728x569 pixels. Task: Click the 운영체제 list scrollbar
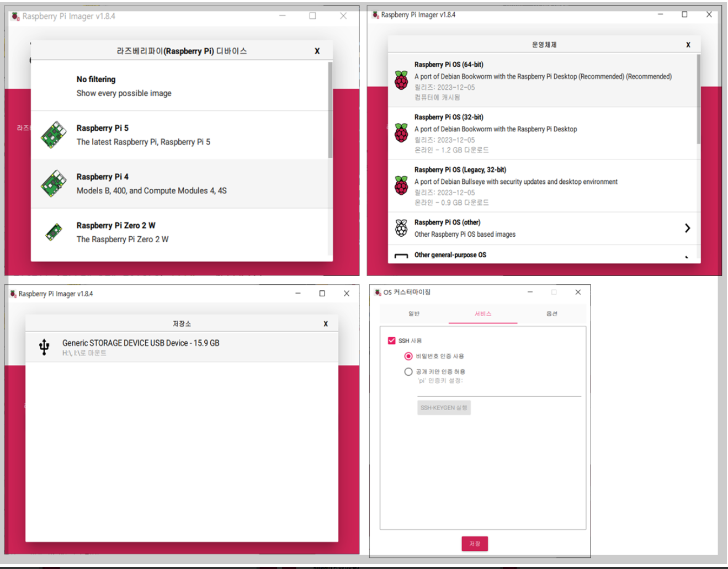(698, 99)
